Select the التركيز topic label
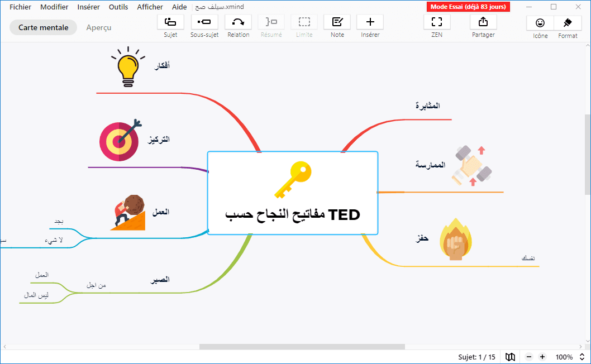591x364 pixels. pyautogui.click(x=159, y=140)
